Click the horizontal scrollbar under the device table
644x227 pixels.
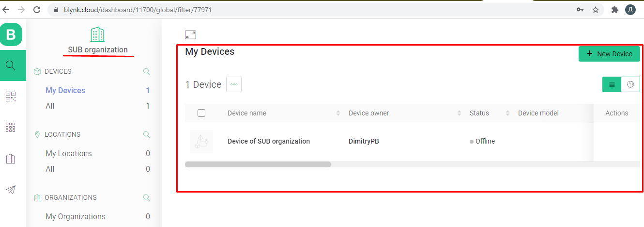click(x=258, y=164)
